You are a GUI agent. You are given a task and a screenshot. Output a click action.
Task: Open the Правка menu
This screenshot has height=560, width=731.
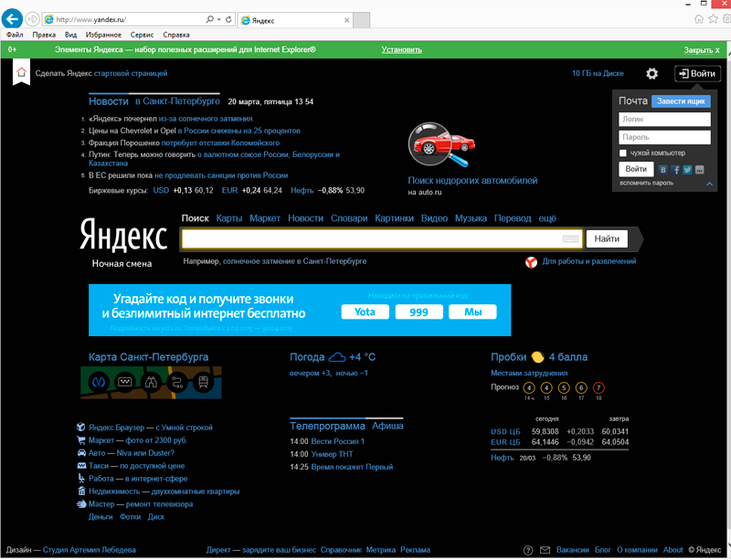click(x=44, y=35)
